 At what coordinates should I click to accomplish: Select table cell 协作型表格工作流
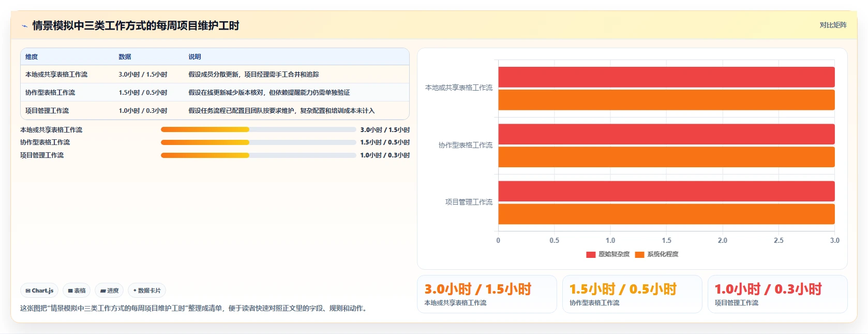(x=50, y=93)
